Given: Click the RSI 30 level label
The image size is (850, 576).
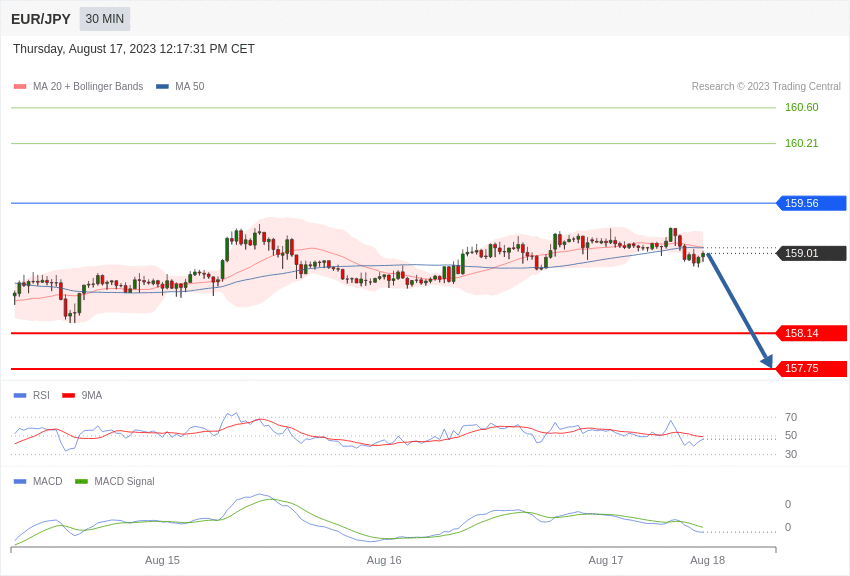Looking at the screenshot, I should (791, 454).
